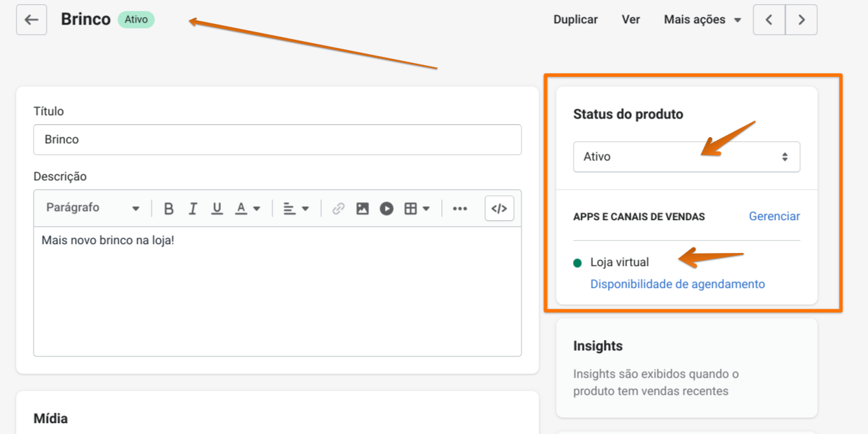Go to the previous product
The height and width of the screenshot is (434, 868).
point(769,20)
